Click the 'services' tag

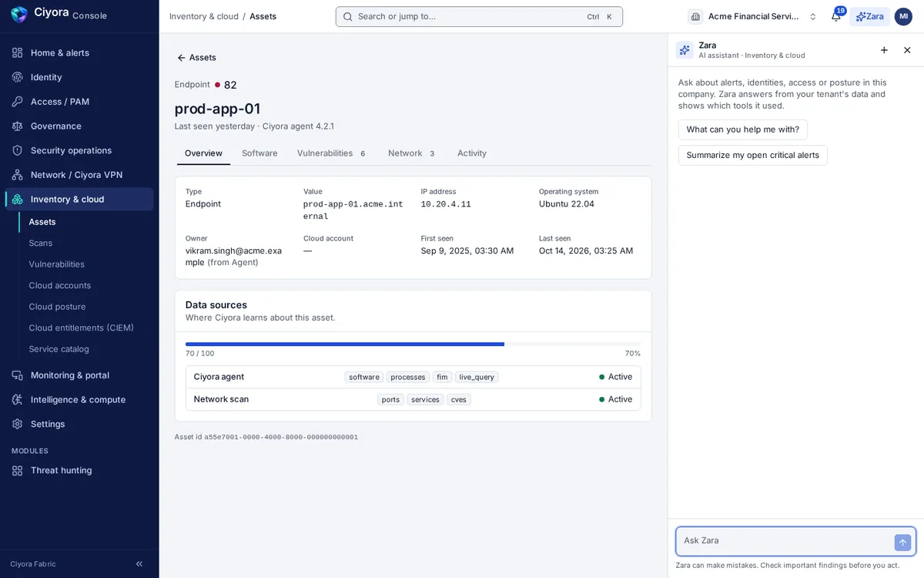pyautogui.click(x=425, y=399)
